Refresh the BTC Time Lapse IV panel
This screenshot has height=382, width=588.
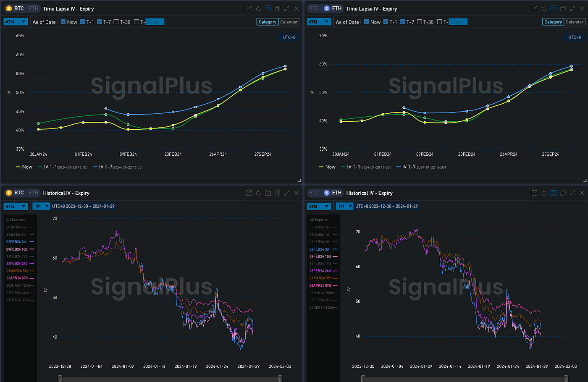coord(258,9)
